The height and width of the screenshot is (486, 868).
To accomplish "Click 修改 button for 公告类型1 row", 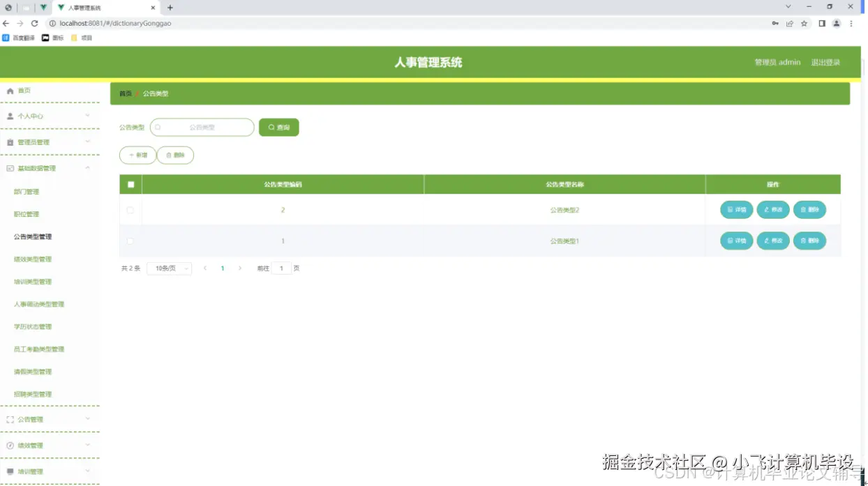I will coord(773,241).
